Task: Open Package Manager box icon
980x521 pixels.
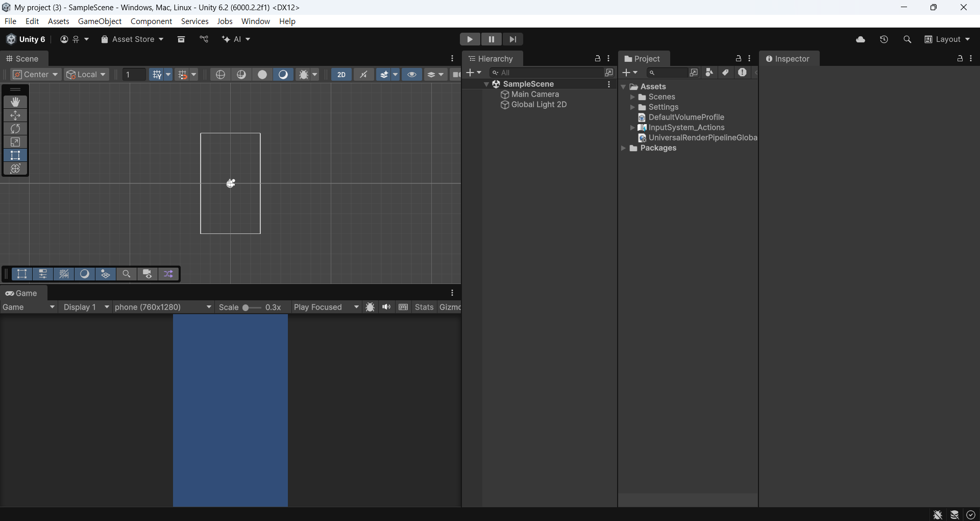Action: pyautogui.click(x=181, y=39)
